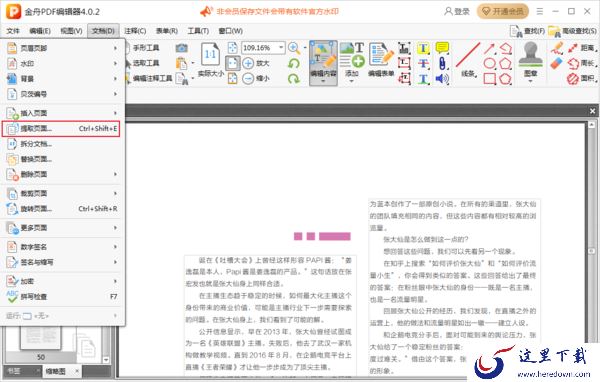Screen dimensions: 600x382
Task: Expand the Delete Pages (删除页面) submenu
Action: click(x=63, y=174)
